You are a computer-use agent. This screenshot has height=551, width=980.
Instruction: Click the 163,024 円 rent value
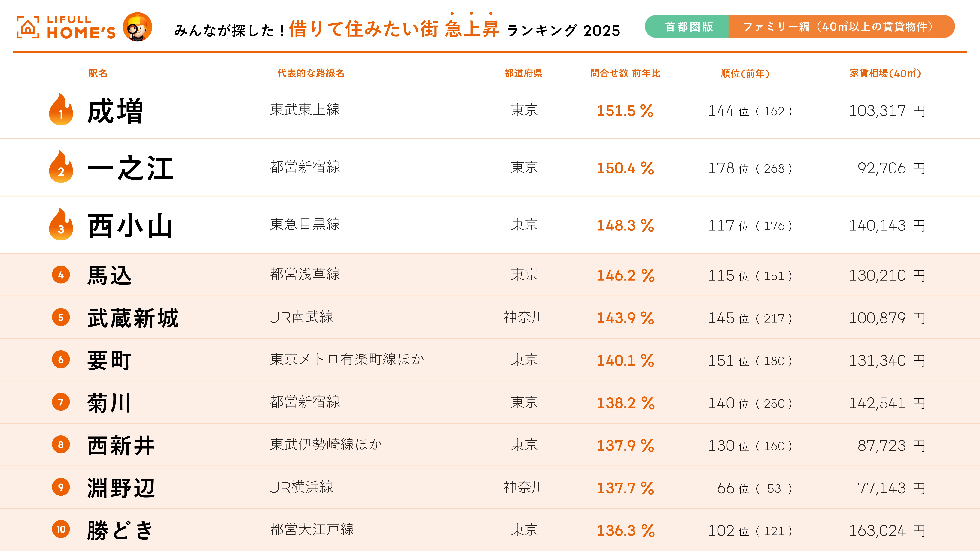coord(886,531)
